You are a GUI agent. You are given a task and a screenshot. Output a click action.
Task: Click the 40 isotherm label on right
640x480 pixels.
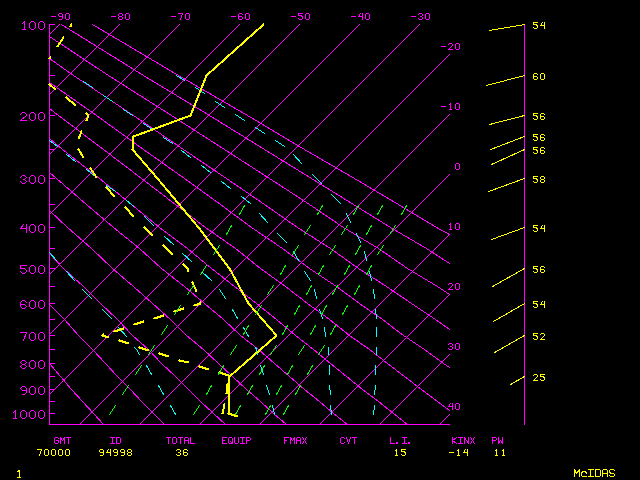tap(454, 407)
